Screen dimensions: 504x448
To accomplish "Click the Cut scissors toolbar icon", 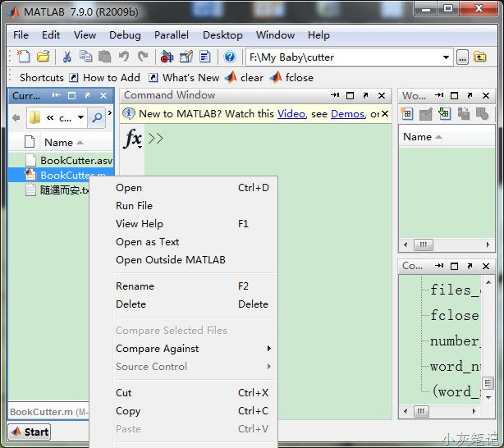I will (67, 57).
